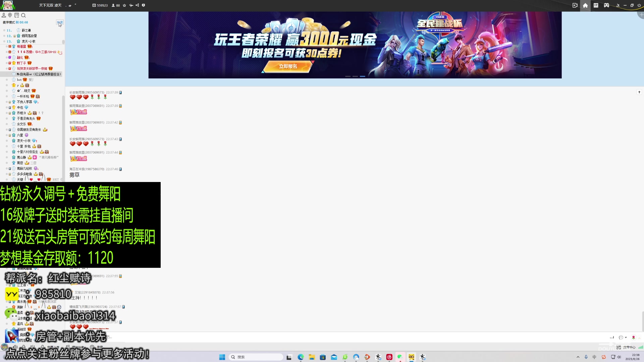Open the report exclamation icon

point(144,5)
